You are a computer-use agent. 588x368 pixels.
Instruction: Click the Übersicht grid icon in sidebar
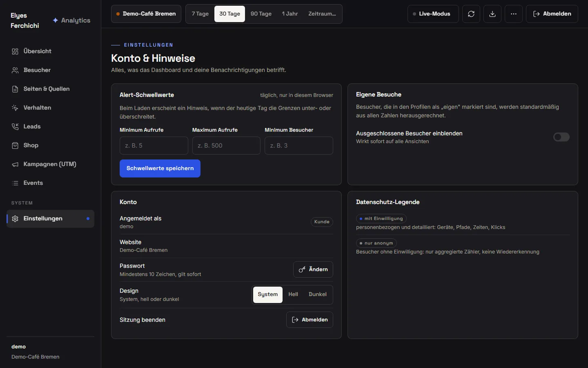click(15, 52)
